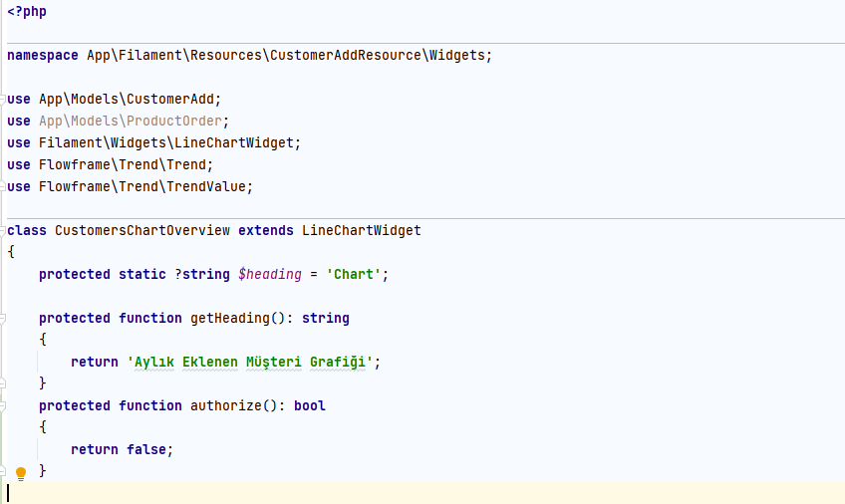Collapse the getHeading function fold marker
The width and height of the screenshot is (845, 504).
pos(3,319)
